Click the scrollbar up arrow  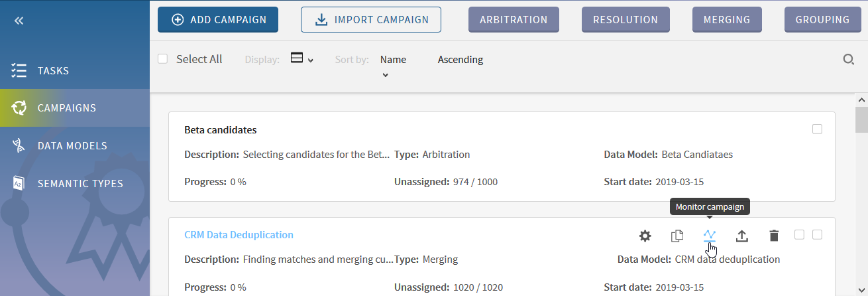pos(861,100)
